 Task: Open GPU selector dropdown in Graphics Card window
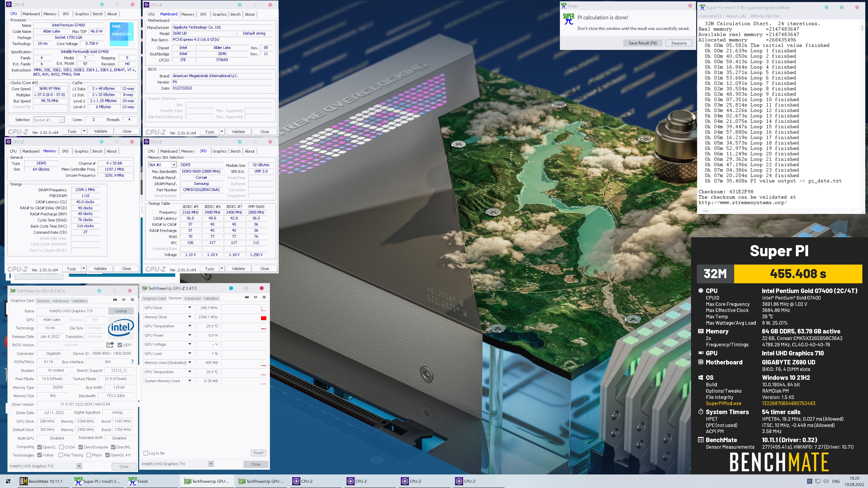point(79,466)
